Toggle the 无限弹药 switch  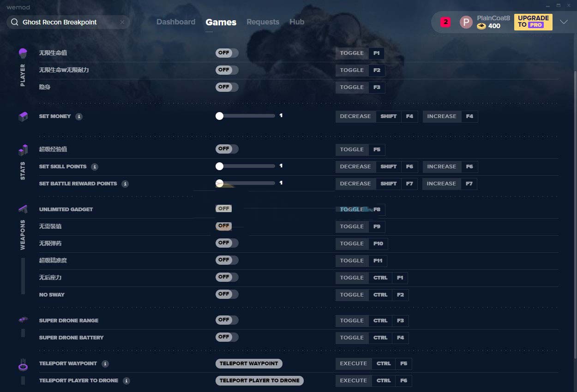point(227,243)
